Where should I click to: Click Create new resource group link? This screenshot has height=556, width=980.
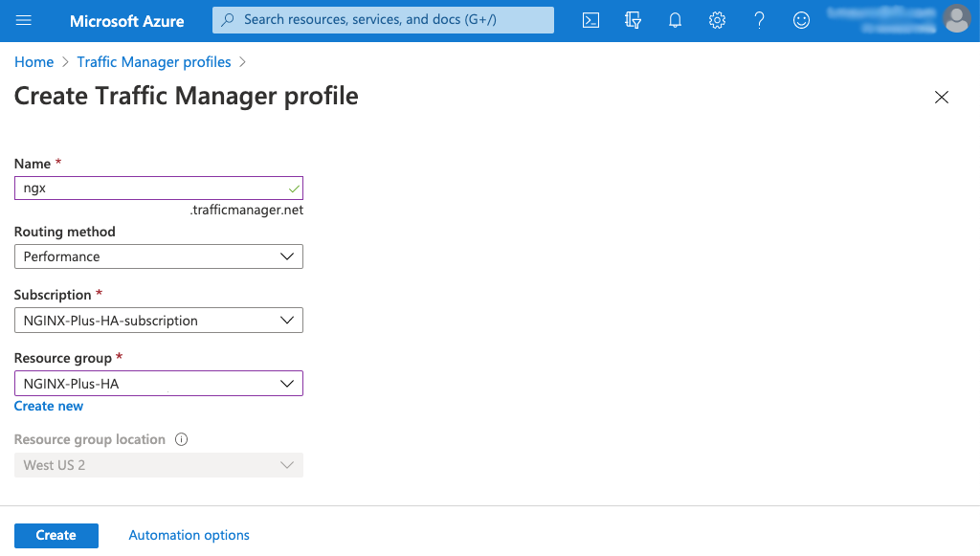49,406
